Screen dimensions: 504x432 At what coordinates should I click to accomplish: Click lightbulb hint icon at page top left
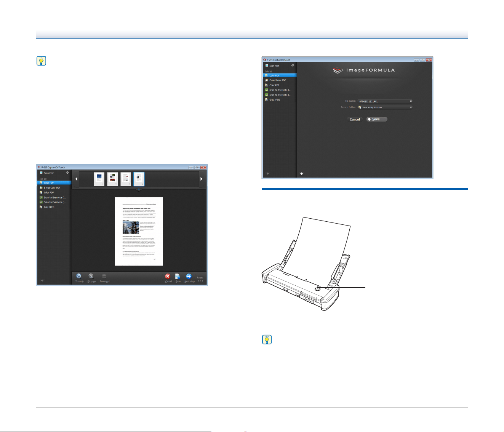[41, 61]
